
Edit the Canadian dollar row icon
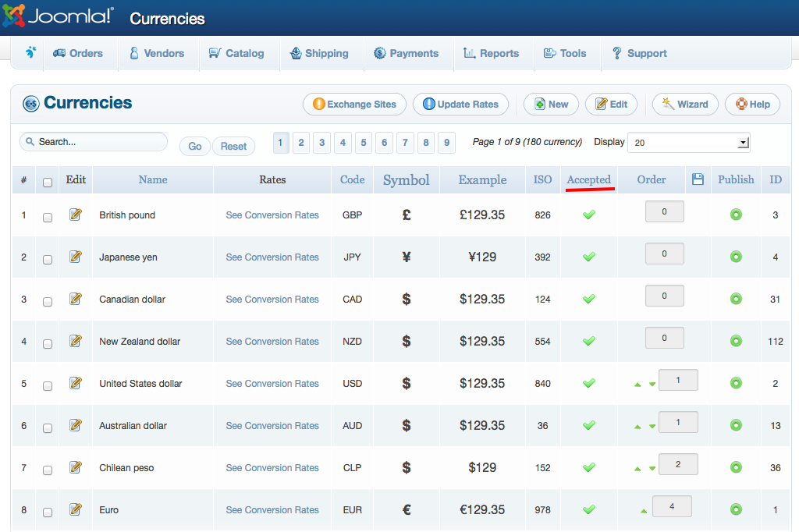tap(76, 299)
